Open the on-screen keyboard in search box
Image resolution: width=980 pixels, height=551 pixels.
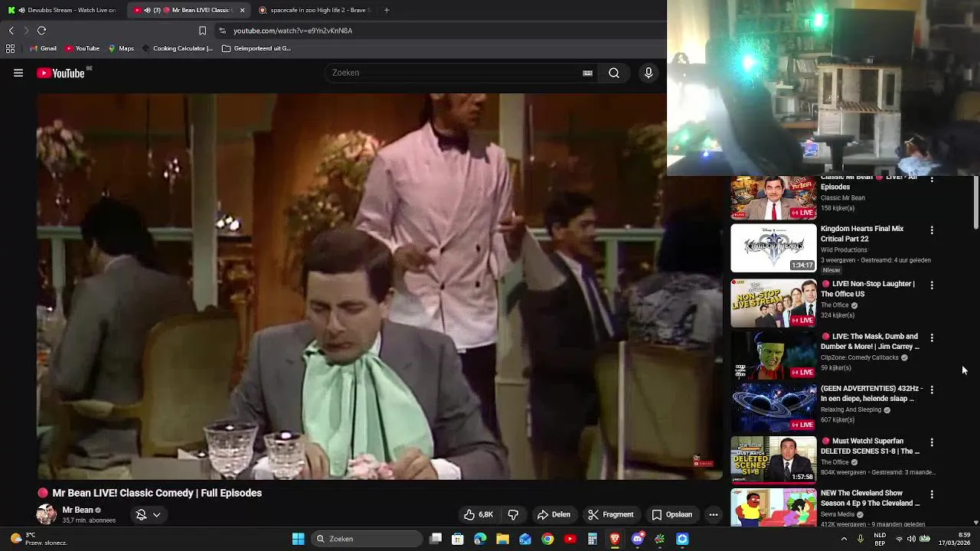(x=587, y=73)
